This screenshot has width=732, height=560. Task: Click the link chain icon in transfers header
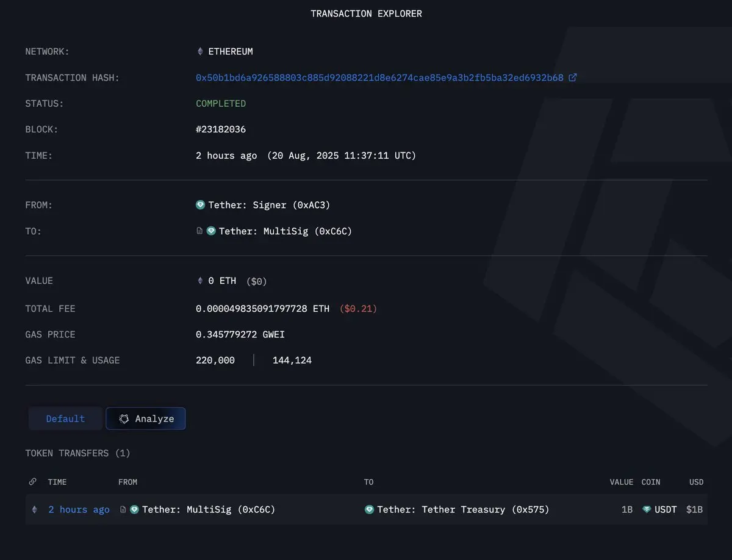pos(33,482)
